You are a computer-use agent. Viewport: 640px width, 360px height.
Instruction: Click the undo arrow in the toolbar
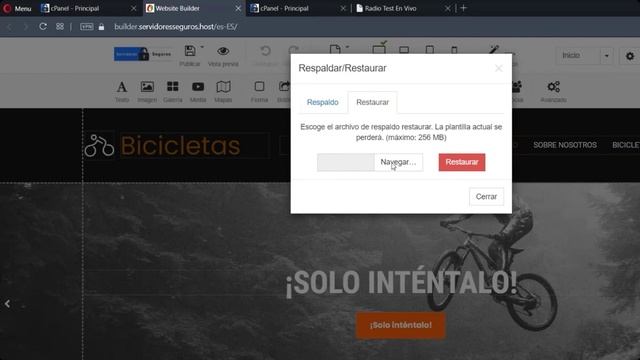click(265, 51)
